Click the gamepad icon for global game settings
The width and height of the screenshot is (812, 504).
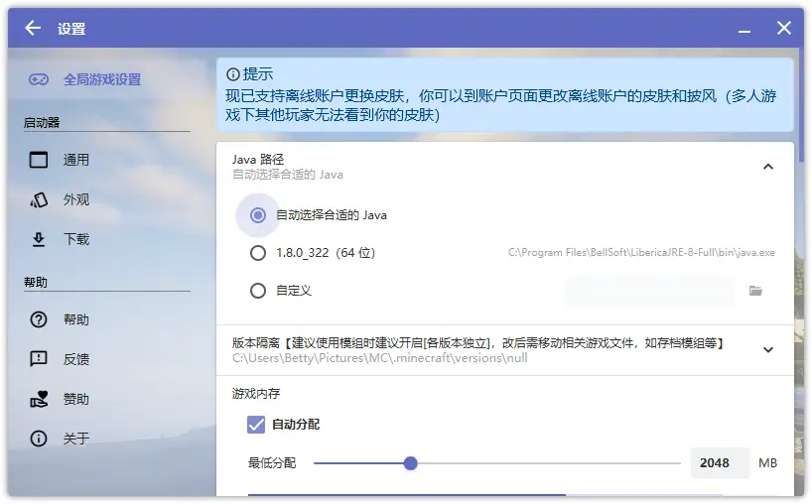tap(39, 79)
